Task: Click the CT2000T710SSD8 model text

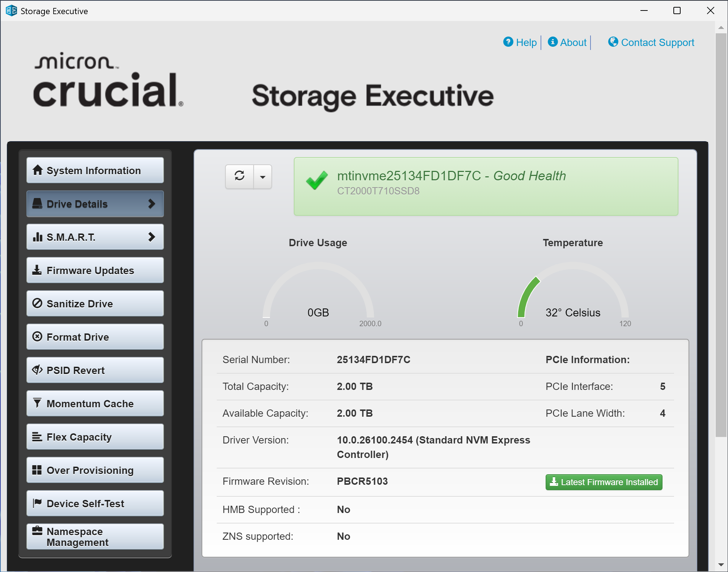Action: pyautogui.click(x=378, y=191)
